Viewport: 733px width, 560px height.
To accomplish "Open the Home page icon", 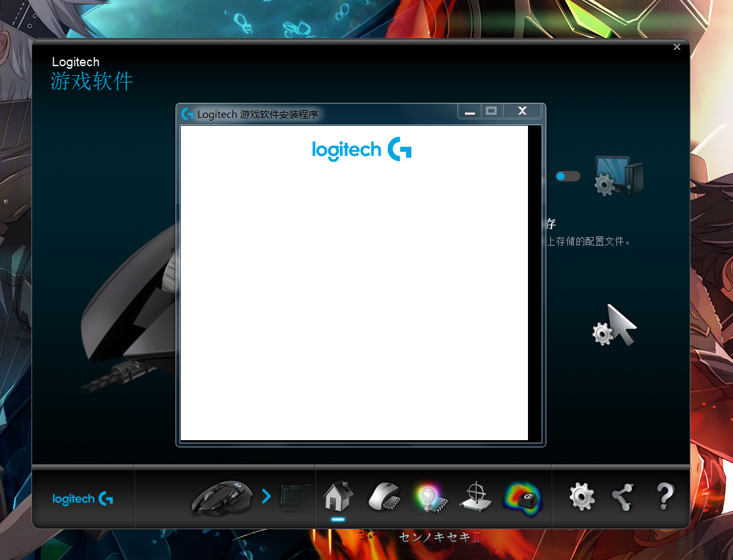I will click(337, 496).
